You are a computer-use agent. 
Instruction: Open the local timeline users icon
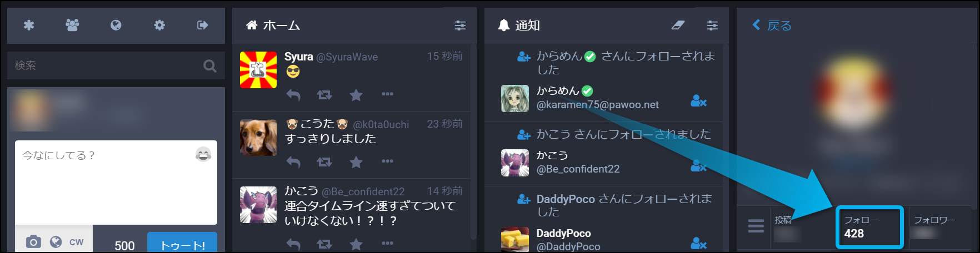click(x=72, y=25)
